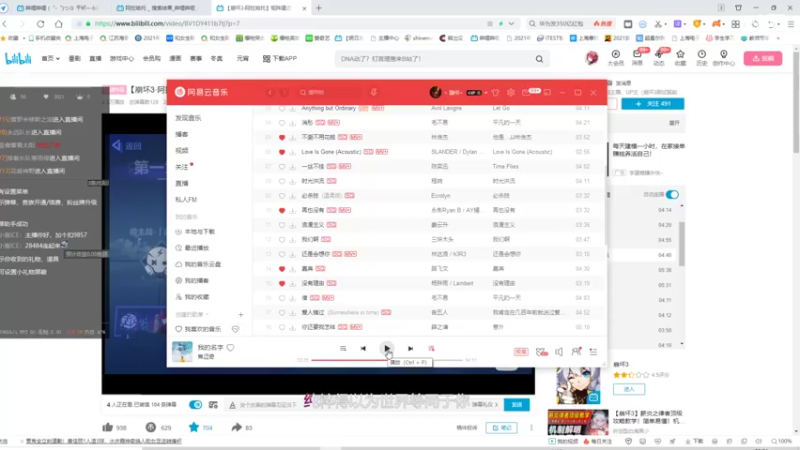Open 播客 in NetEase sidebar

pyautogui.click(x=182, y=134)
